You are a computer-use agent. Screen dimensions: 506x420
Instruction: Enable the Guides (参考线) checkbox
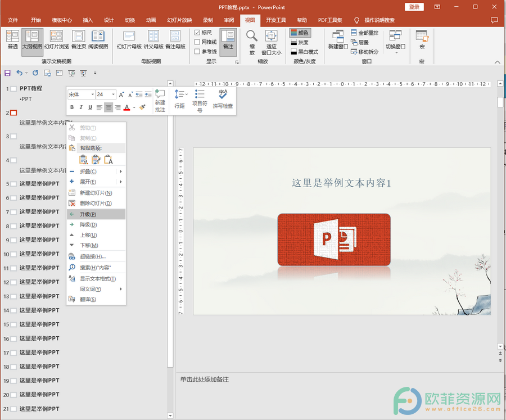click(x=197, y=51)
